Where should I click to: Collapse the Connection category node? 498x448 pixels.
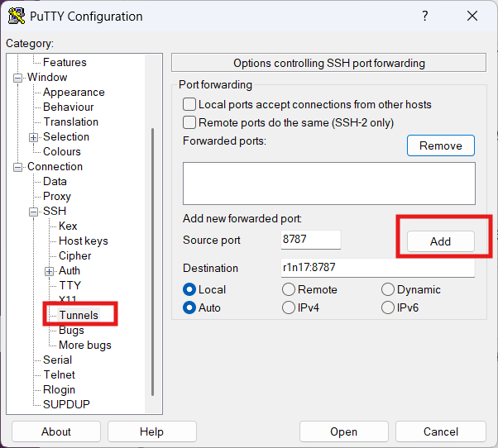(18, 167)
